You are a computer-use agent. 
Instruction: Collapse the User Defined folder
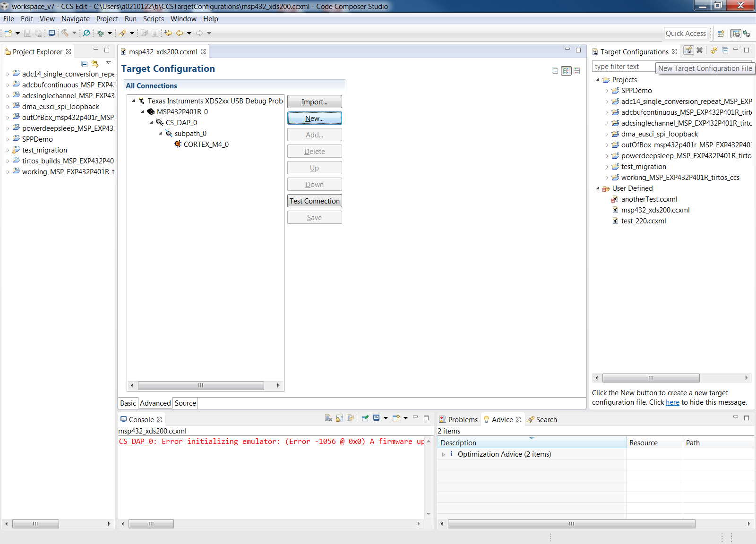tap(598, 188)
